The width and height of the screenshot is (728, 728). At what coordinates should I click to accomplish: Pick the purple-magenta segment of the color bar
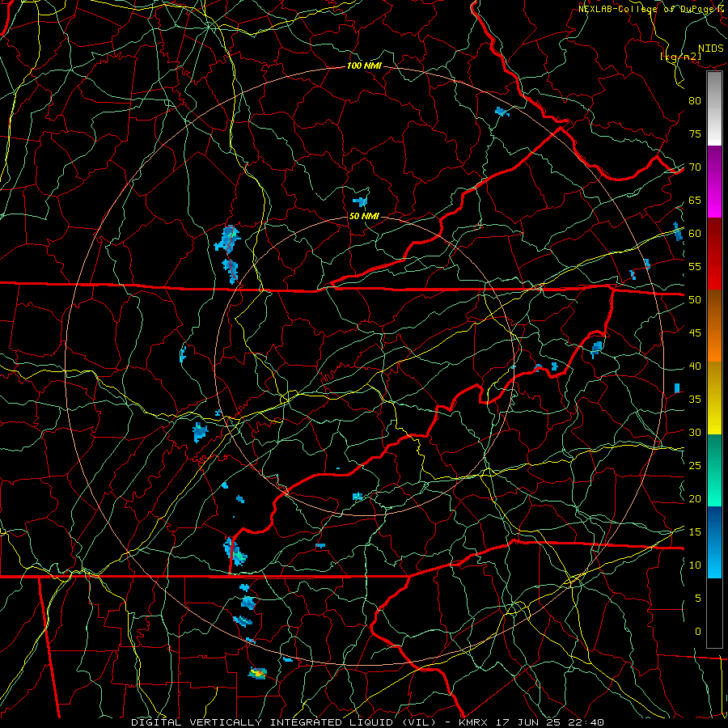[714, 181]
